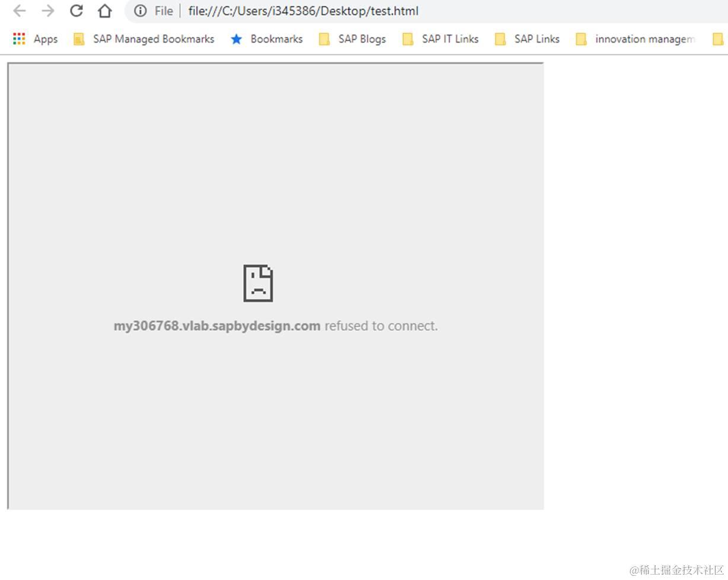Click the 'File' label in the address bar
Viewport: 728px width, 580px height.
(x=164, y=11)
